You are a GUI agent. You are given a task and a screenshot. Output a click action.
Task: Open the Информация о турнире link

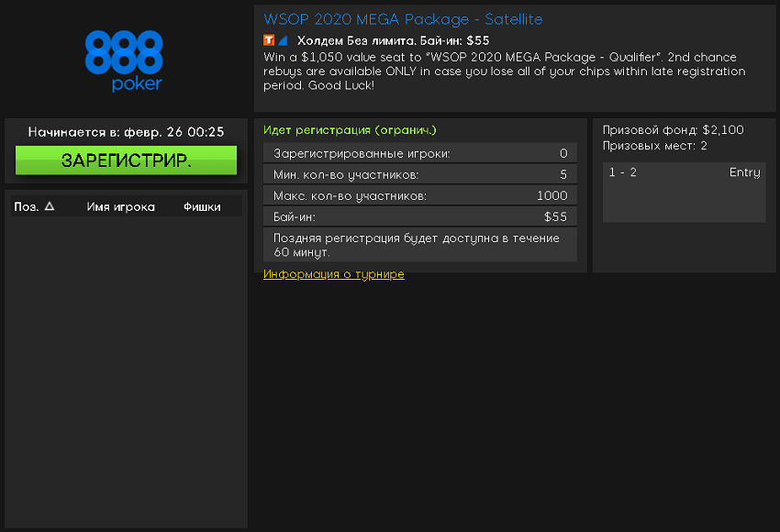(333, 274)
